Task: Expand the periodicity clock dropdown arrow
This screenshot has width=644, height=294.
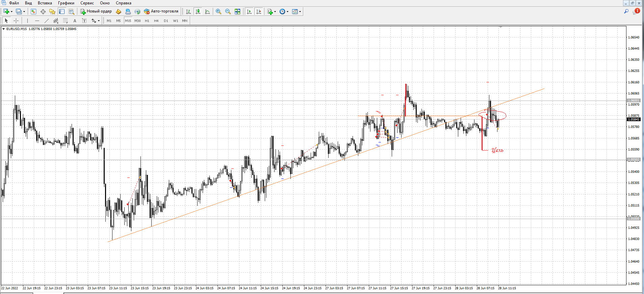Action: click(x=287, y=12)
